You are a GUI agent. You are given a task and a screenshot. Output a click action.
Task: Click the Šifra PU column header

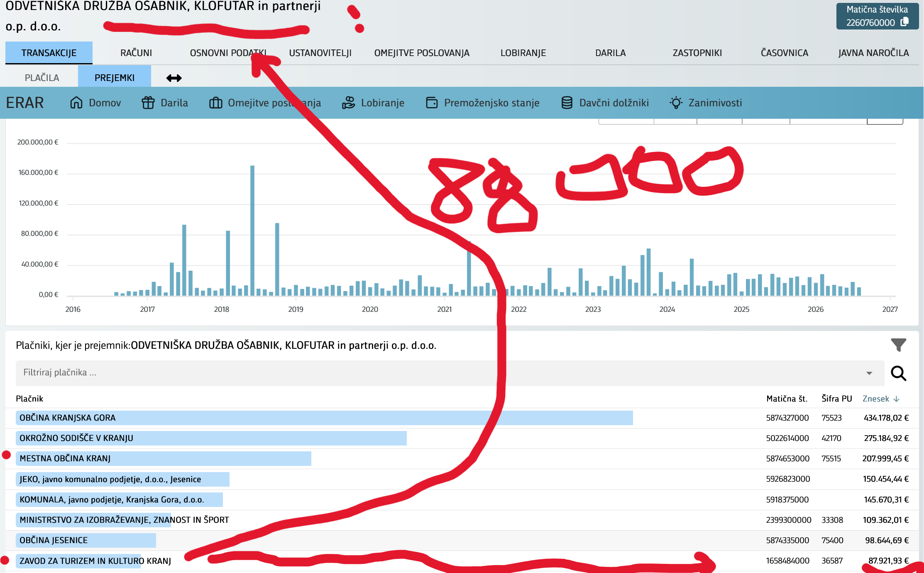tap(837, 399)
